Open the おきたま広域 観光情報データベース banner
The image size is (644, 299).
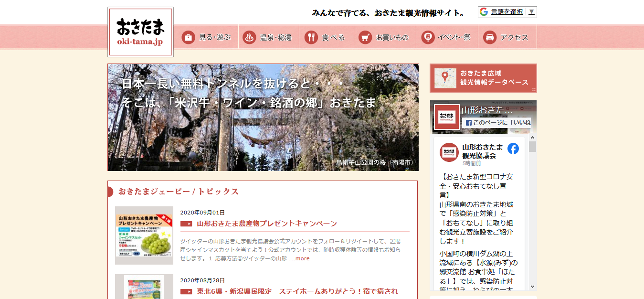[483, 78]
